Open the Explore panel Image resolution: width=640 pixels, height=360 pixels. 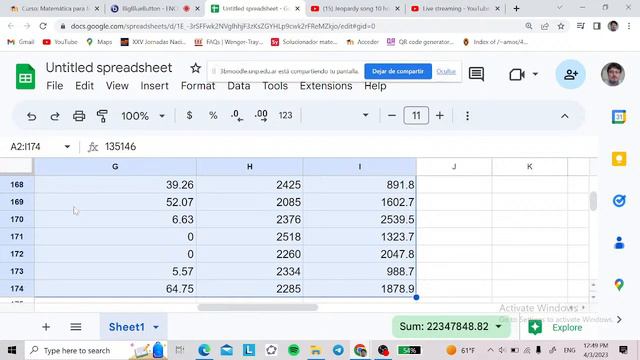[556, 327]
